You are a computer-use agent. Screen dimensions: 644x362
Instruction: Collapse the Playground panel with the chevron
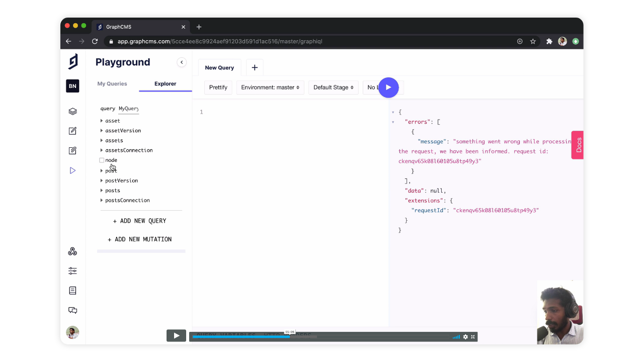point(182,62)
